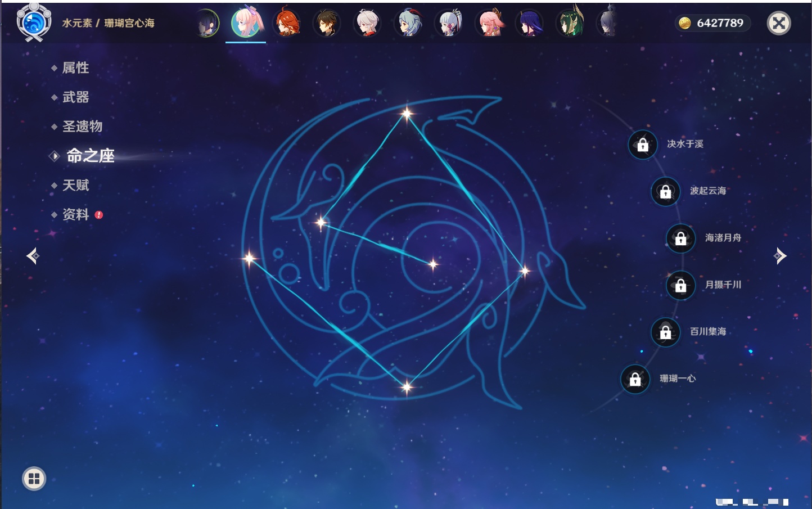Choose the white-haired character with the red scarf
This screenshot has width=812, height=509.
point(367,24)
